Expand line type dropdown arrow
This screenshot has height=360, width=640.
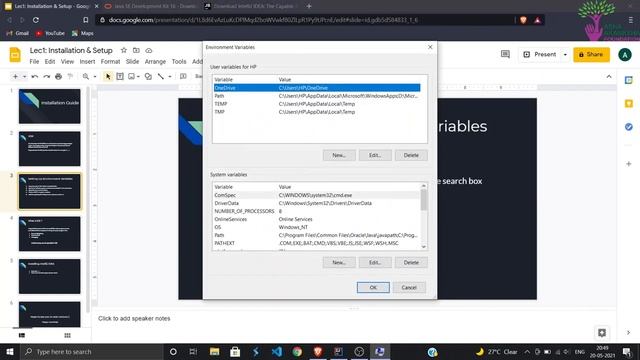(170, 76)
